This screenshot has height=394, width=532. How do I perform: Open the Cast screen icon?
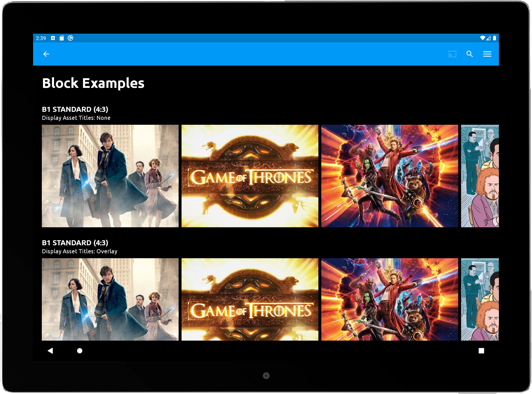452,54
